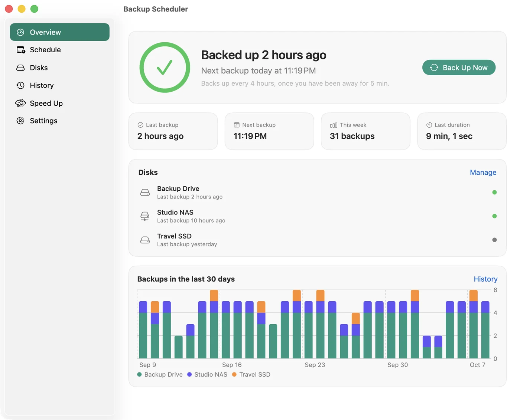Click the "9 min, 1 sec" duration value

449,136
